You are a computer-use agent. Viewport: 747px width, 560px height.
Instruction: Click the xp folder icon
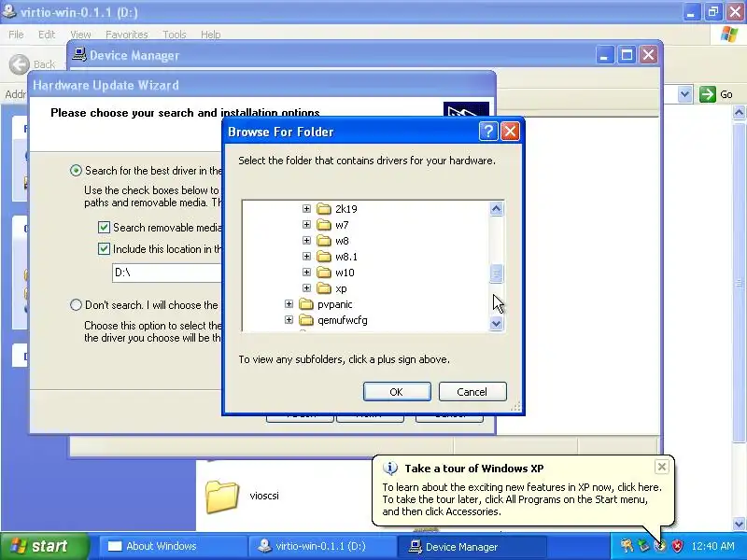point(324,288)
